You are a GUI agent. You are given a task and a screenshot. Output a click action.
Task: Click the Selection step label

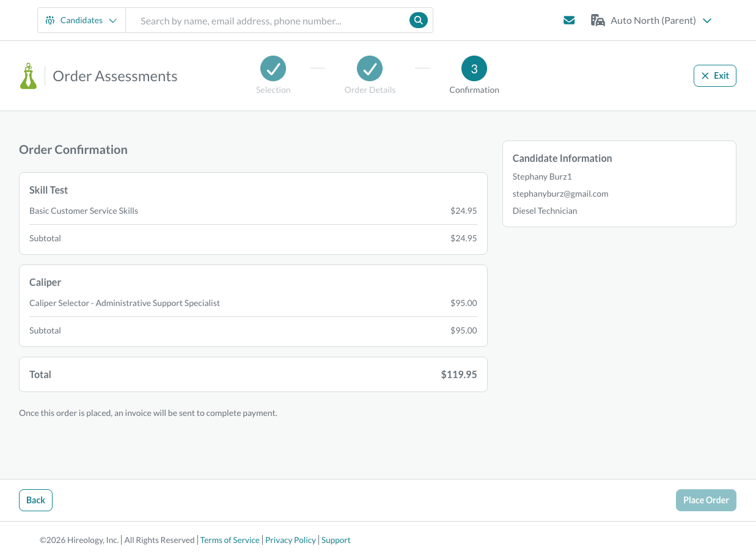point(273,90)
